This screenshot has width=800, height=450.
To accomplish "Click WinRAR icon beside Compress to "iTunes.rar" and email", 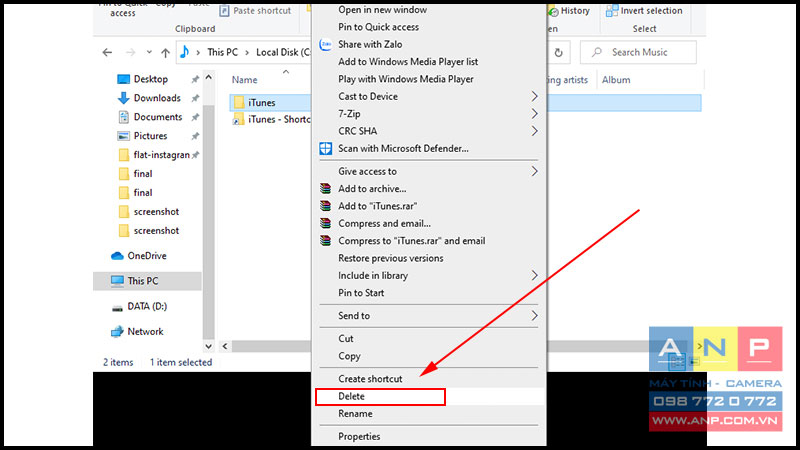I will [326, 240].
